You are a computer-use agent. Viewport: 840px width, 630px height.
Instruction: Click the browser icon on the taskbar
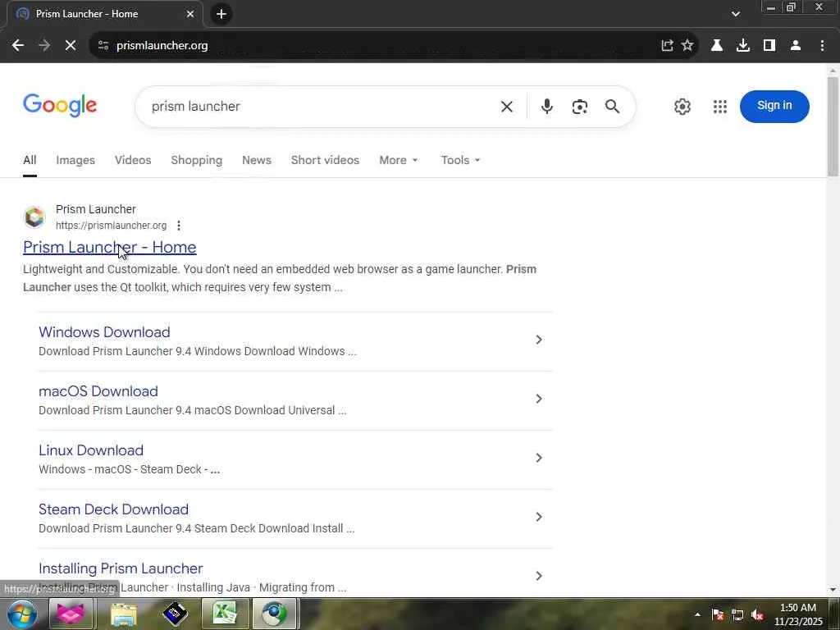[x=274, y=614]
